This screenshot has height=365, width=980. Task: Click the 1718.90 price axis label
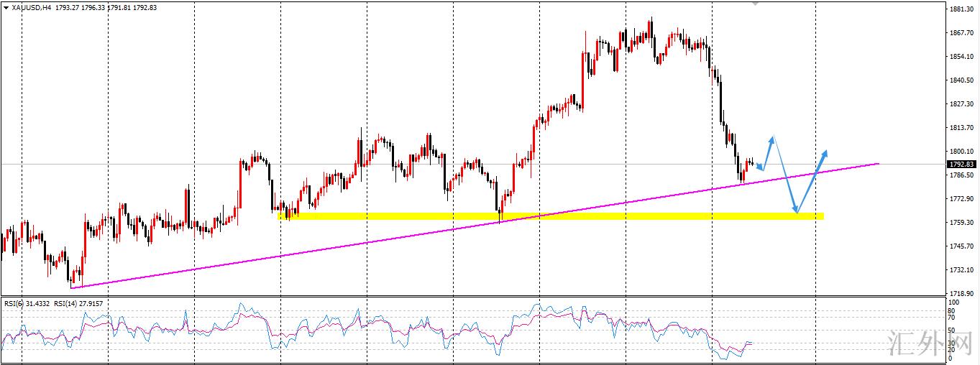[961, 295]
